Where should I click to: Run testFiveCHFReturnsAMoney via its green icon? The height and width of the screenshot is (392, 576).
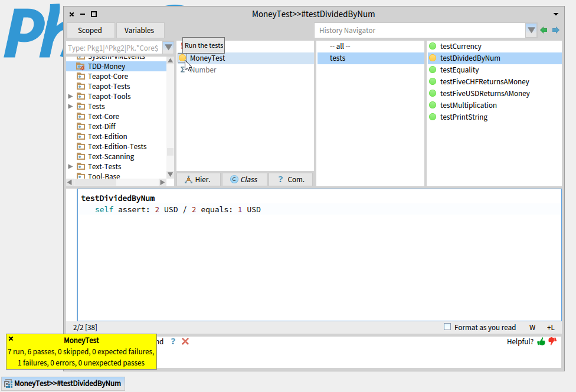(x=433, y=81)
